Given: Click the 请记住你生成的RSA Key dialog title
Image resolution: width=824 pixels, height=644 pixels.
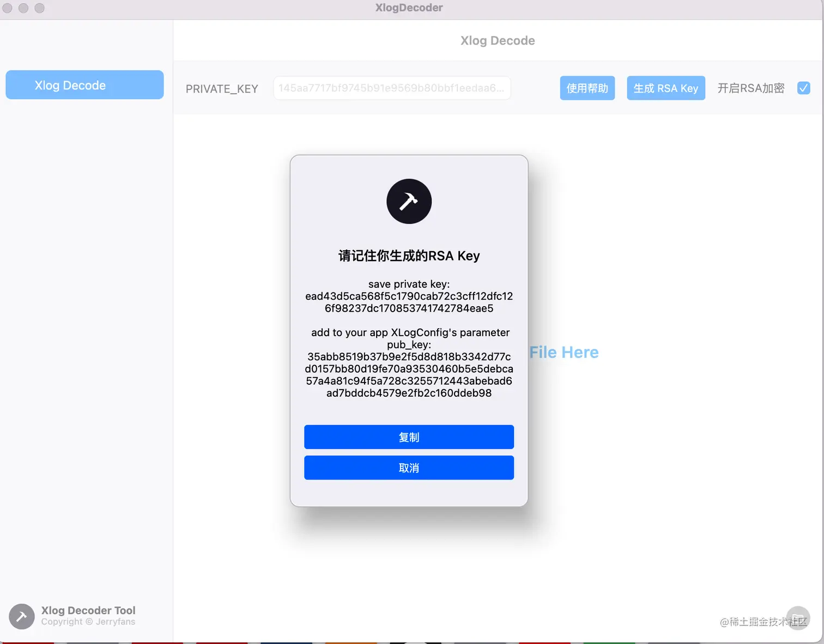Looking at the screenshot, I should click(x=409, y=256).
